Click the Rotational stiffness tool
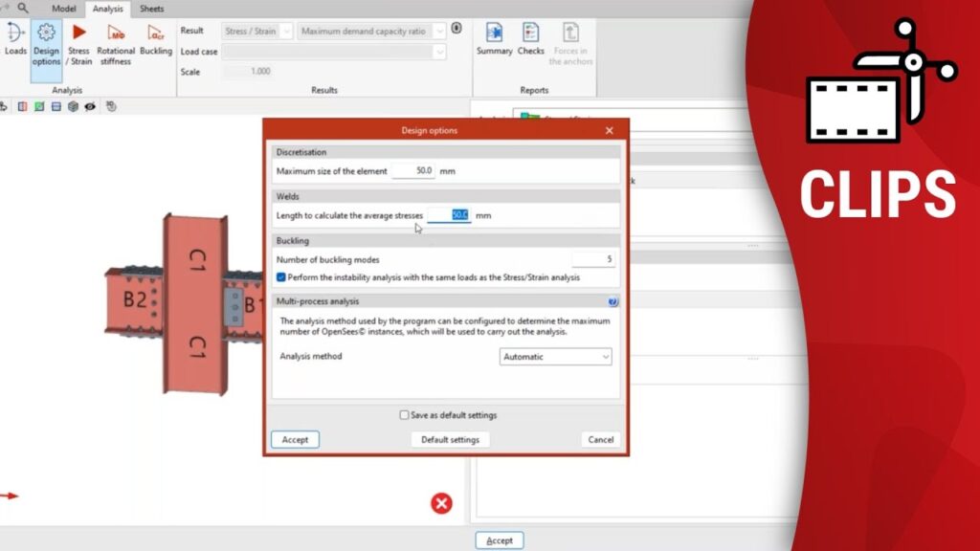 coord(116,43)
